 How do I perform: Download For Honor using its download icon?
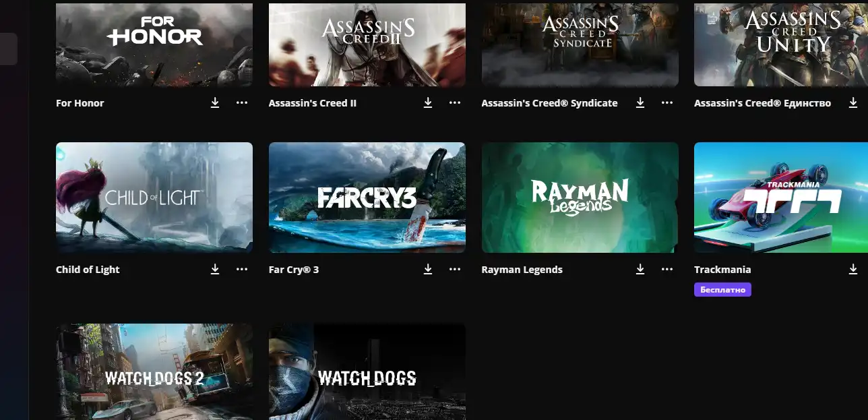tap(215, 102)
